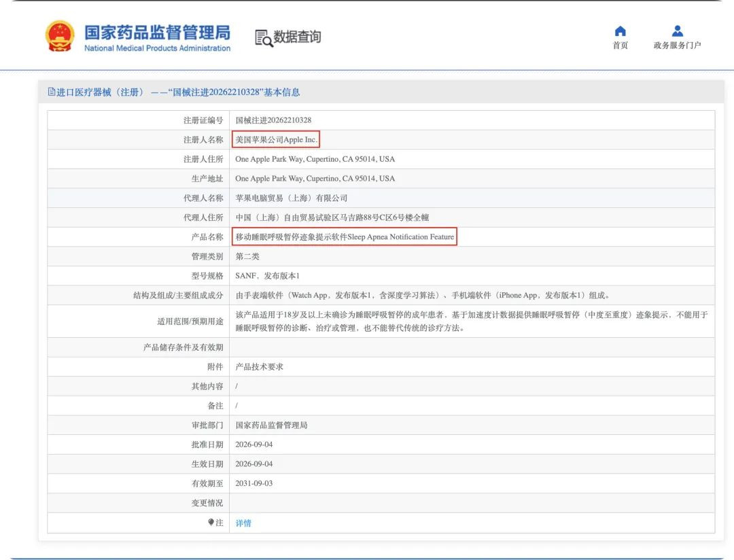Image resolution: width=734 pixels, height=560 pixels.
Task: Select the 批准日期 value 2026-09-04
Action: pyautogui.click(x=254, y=444)
